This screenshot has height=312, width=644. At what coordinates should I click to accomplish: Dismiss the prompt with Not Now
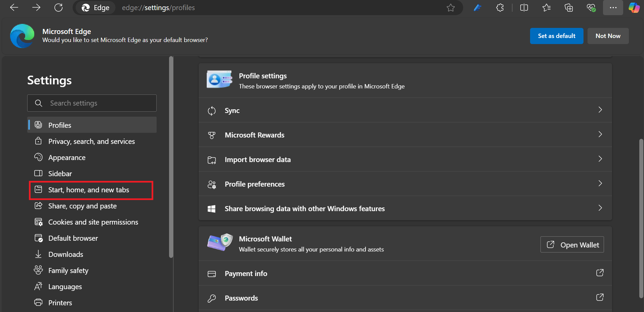tap(608, 36)
